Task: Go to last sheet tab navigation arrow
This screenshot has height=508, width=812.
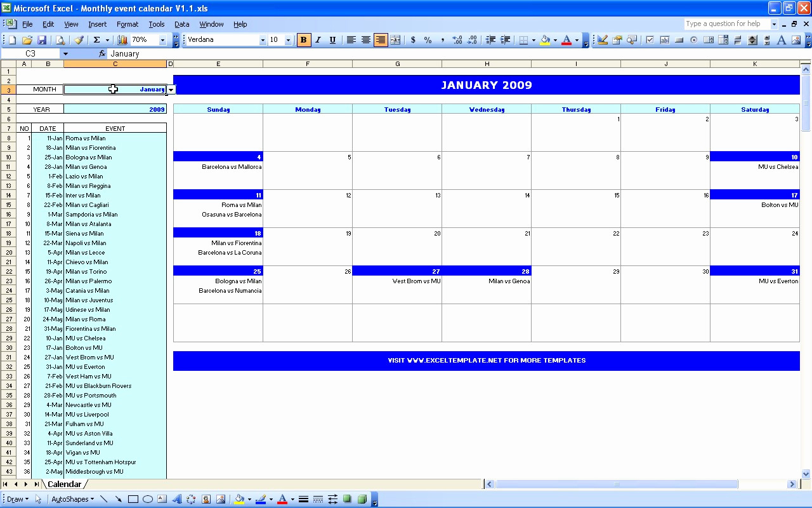Action: point(37,485)
